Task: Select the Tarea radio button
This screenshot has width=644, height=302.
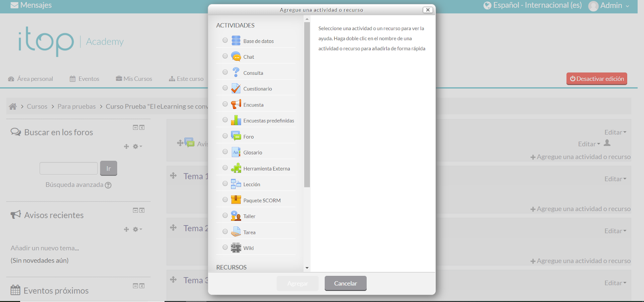Action: click(x=225, y=232)
